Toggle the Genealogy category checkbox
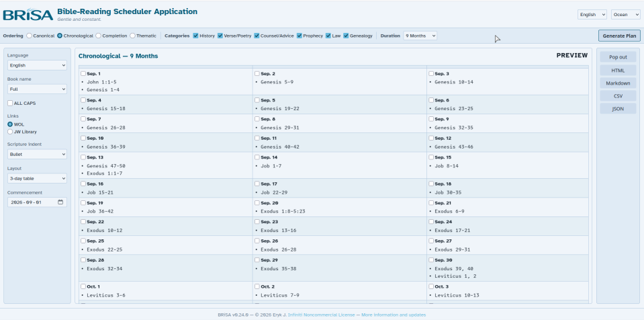This screenshot has height=320, width=644. pyautogui.click(x=346, y=36)
